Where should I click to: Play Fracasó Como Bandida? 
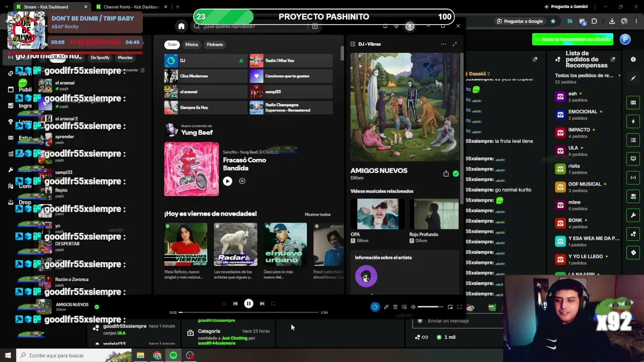click(227, 181)
